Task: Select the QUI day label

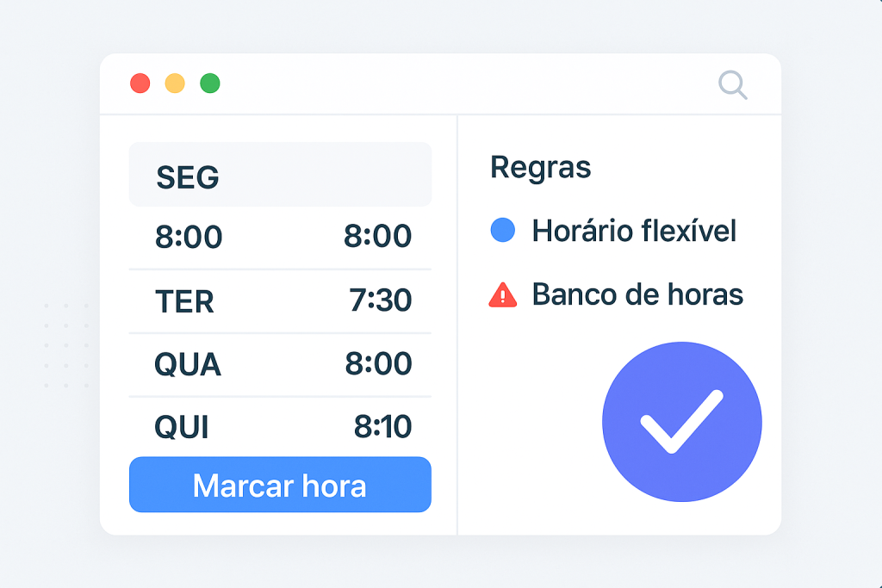Action: 182,427
